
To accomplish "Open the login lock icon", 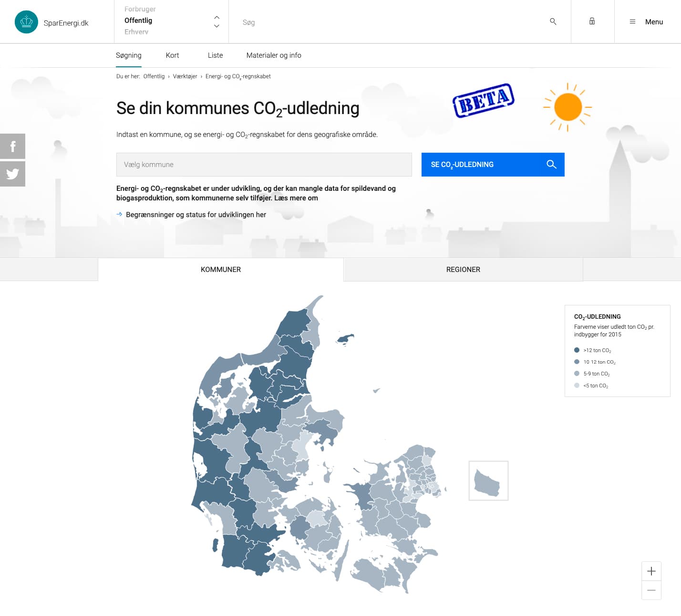I will click(x=592, y=21).
